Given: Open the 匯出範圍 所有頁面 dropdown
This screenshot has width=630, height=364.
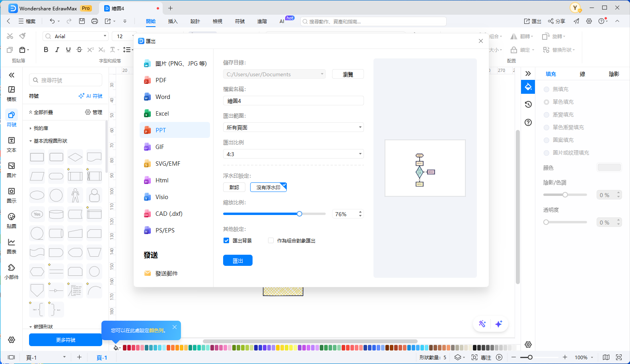Looking at the screenshot, I should [x=293, y=128].
